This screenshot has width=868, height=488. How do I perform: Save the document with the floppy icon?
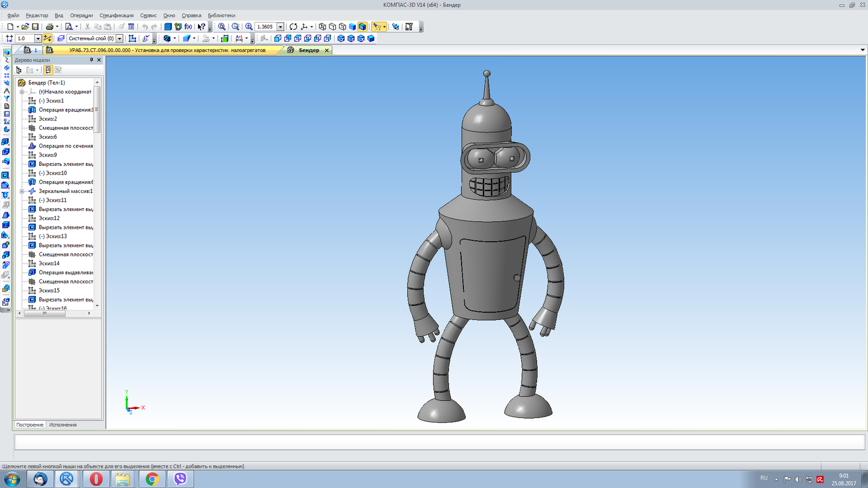[35, 27]
